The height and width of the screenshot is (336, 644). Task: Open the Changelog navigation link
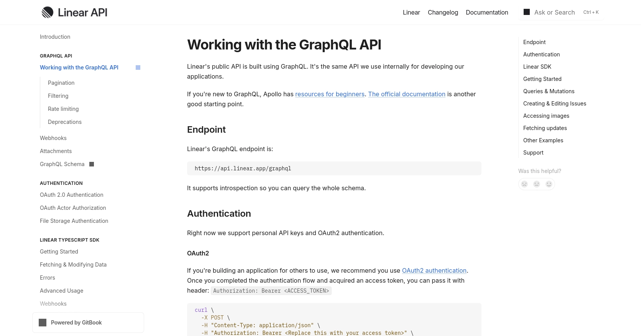click(443, 12)
